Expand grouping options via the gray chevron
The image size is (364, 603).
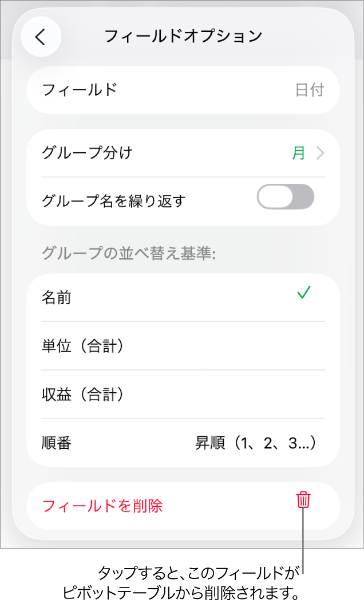point(321,153)
